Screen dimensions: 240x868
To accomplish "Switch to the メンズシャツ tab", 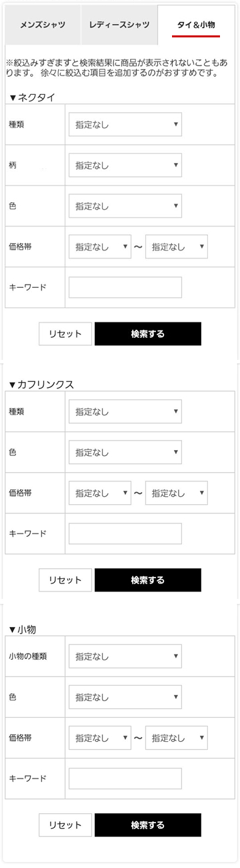I will [43, 25].
